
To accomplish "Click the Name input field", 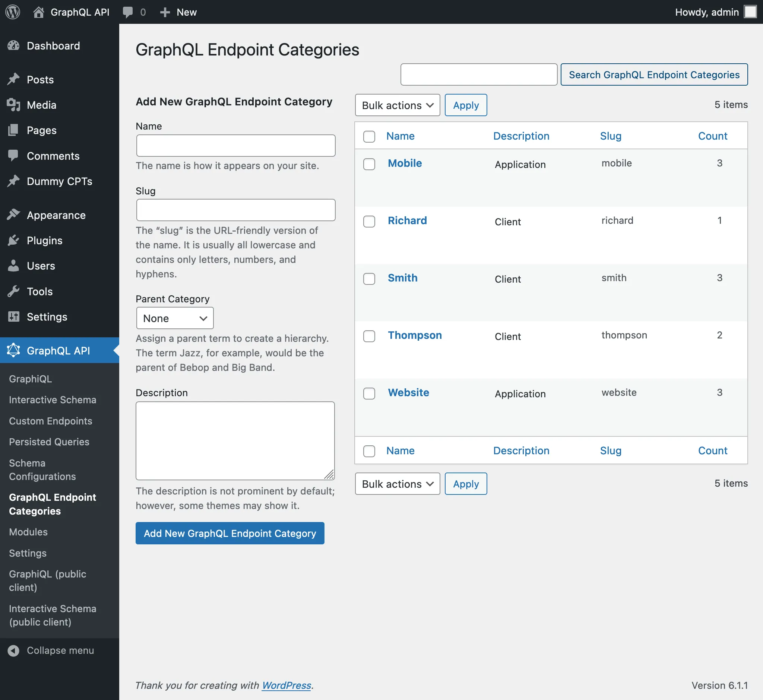I will pos(235,146).
